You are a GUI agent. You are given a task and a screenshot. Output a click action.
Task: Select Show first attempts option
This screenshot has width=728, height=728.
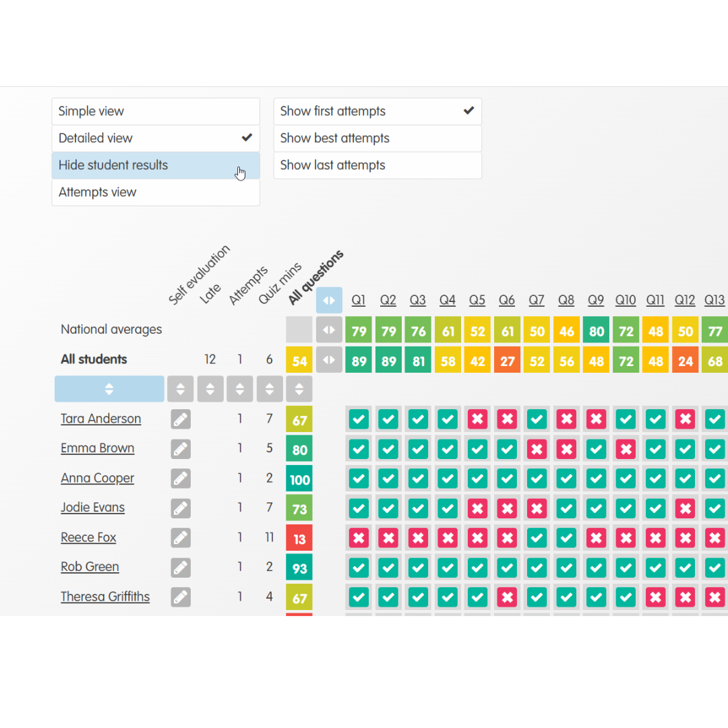coord(377,111)
